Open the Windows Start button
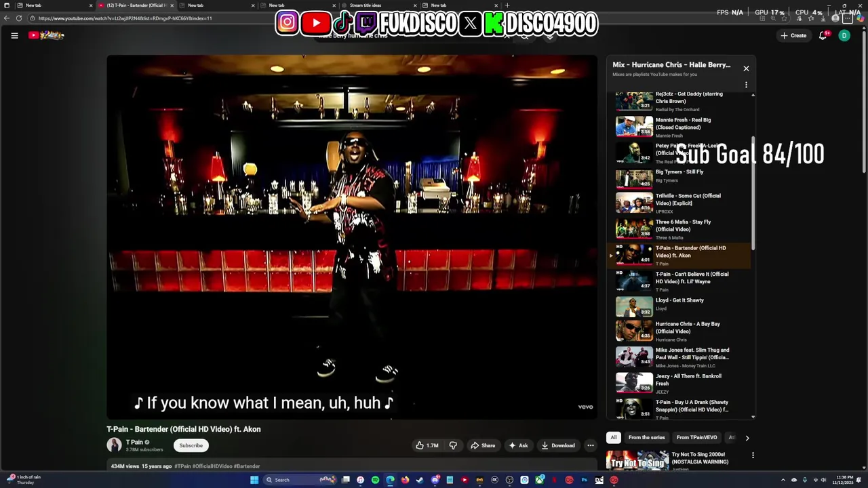The height and width of the screenshot is (488, 868). (x=254, y=480)
